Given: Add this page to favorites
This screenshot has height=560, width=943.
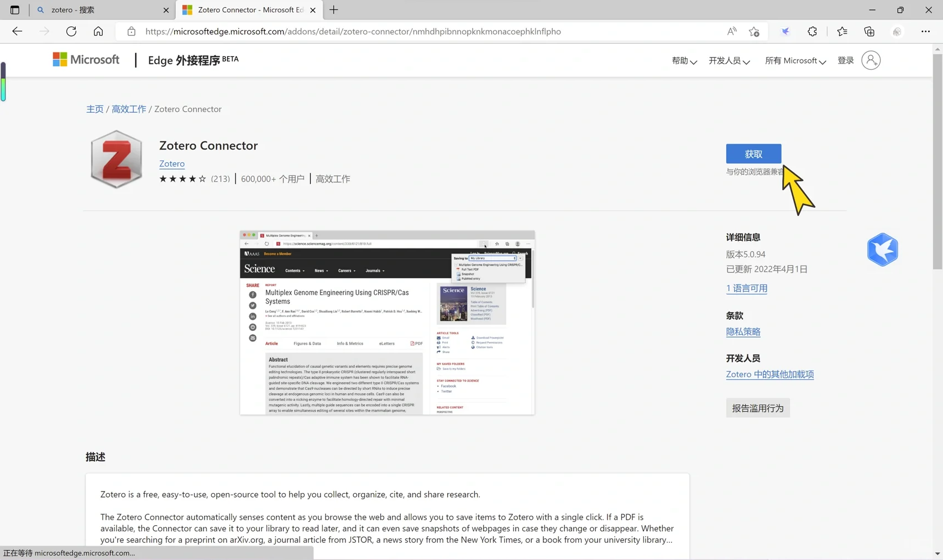Looking at the screenshot, I should (x=754, y=31).
